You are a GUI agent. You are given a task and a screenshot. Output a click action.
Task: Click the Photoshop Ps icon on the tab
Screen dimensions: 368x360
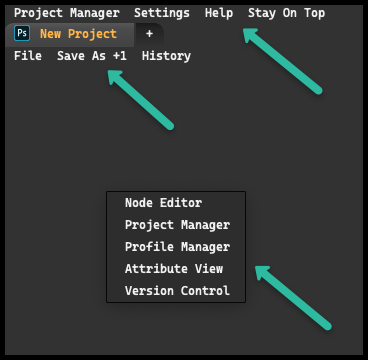click(x=22, y=34)
